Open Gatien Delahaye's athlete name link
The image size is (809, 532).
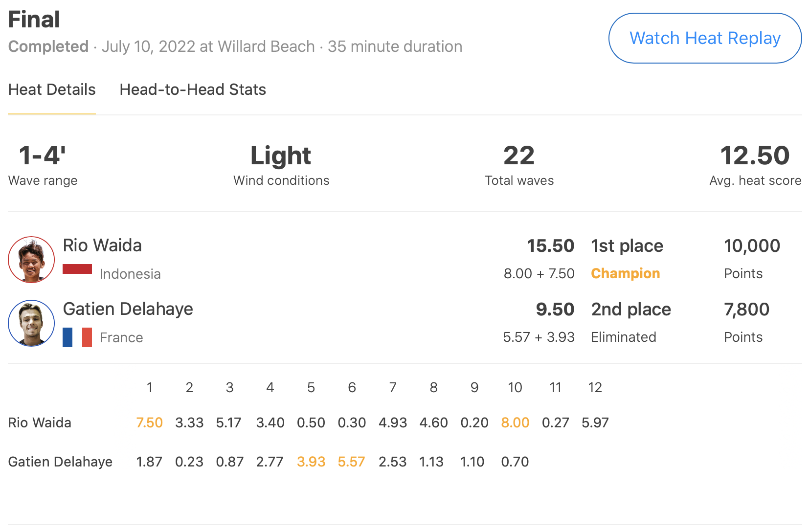[128, 309]
